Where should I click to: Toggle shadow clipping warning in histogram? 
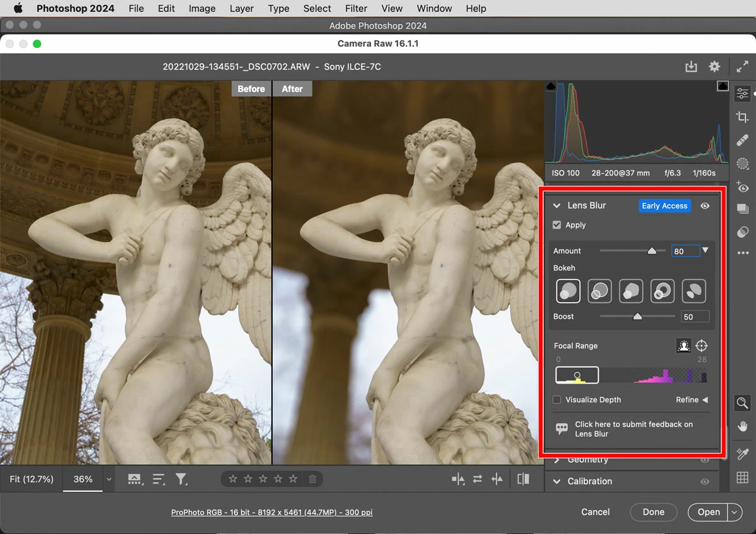pyautogui.click(x=551, y=86)
